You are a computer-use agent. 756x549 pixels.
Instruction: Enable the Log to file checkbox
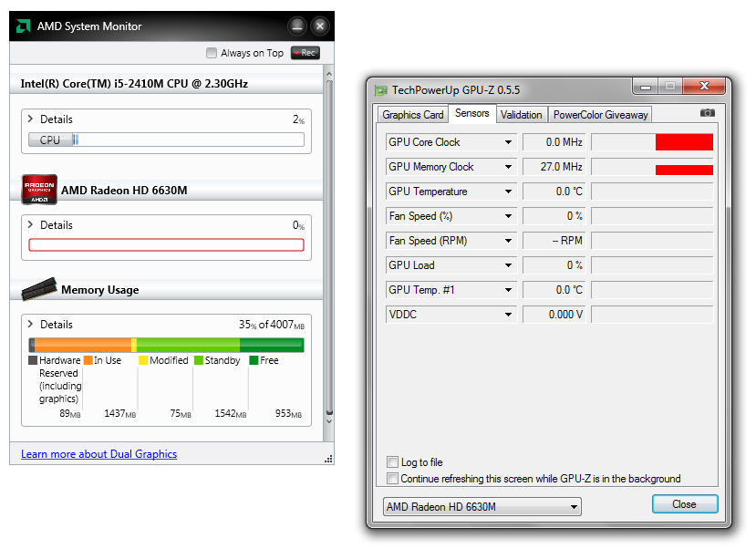pyautogui.click(x=392, y=461)
